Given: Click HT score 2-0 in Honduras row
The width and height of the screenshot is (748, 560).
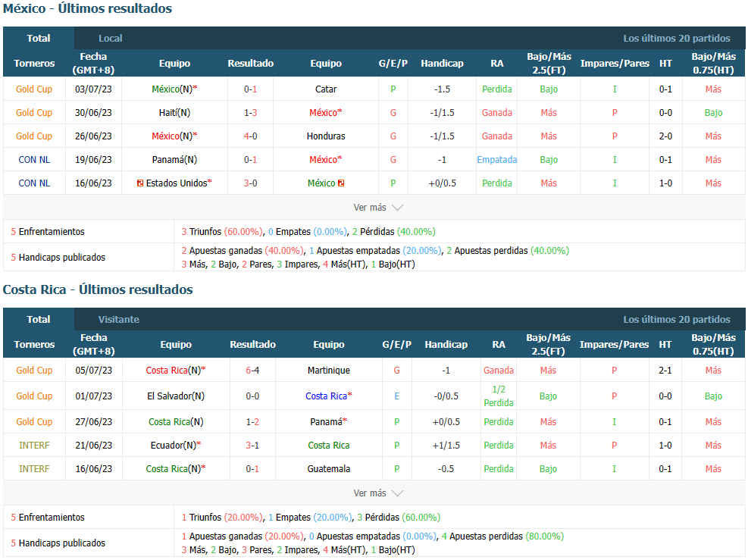Looking at the screenshot, I should [x=665, y=136].
